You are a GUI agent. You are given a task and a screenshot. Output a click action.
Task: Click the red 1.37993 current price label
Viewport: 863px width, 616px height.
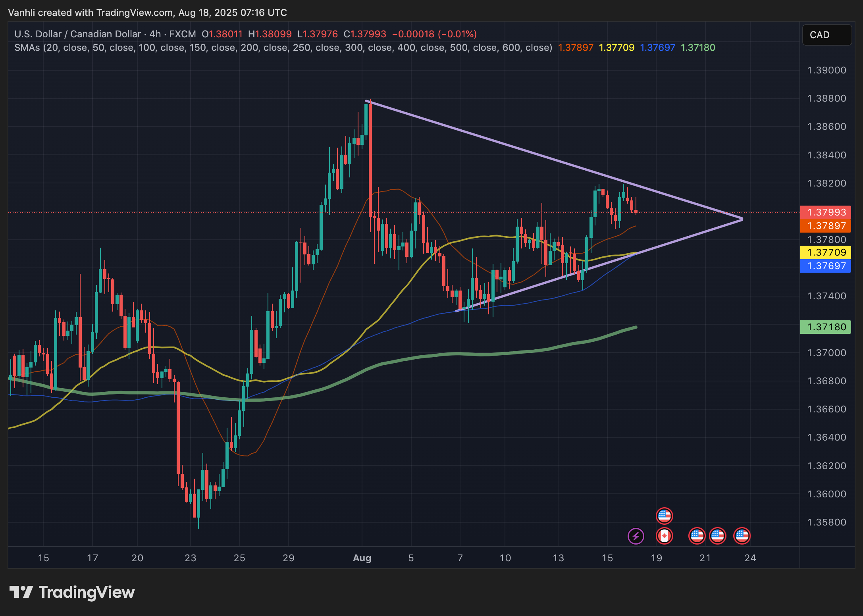(826, 212)
